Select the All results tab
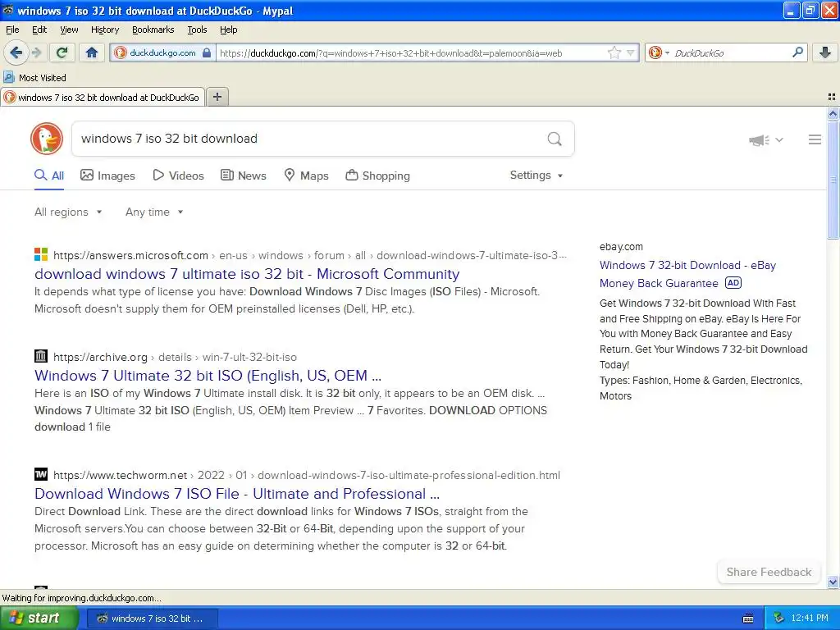 pos(48,176)
